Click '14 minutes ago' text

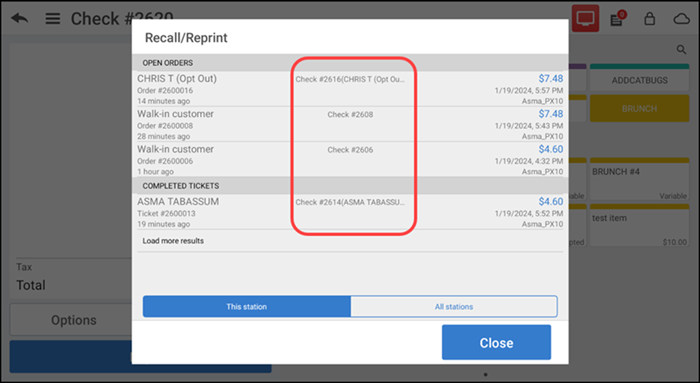point(163,101)
